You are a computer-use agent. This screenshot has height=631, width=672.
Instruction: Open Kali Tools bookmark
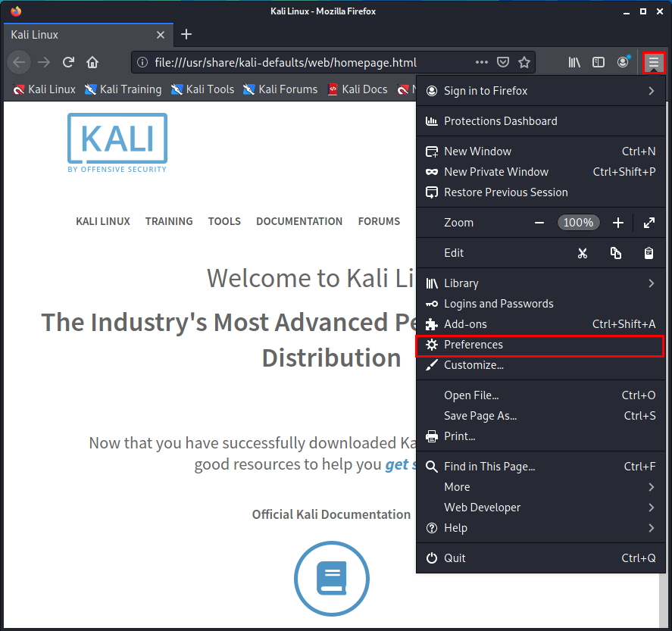pyautogui.click(x=202, y=89)
